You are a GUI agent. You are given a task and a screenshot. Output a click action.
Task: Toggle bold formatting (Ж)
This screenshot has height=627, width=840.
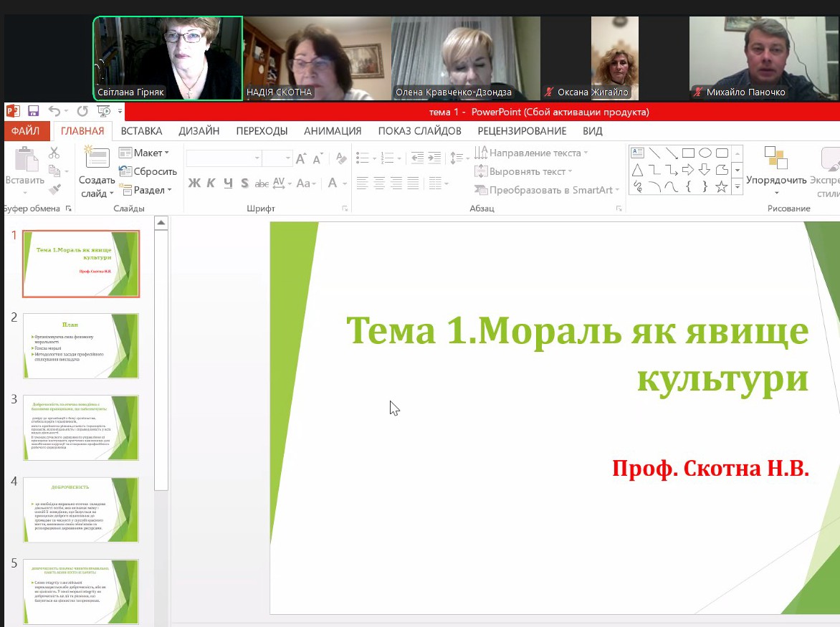194,183
